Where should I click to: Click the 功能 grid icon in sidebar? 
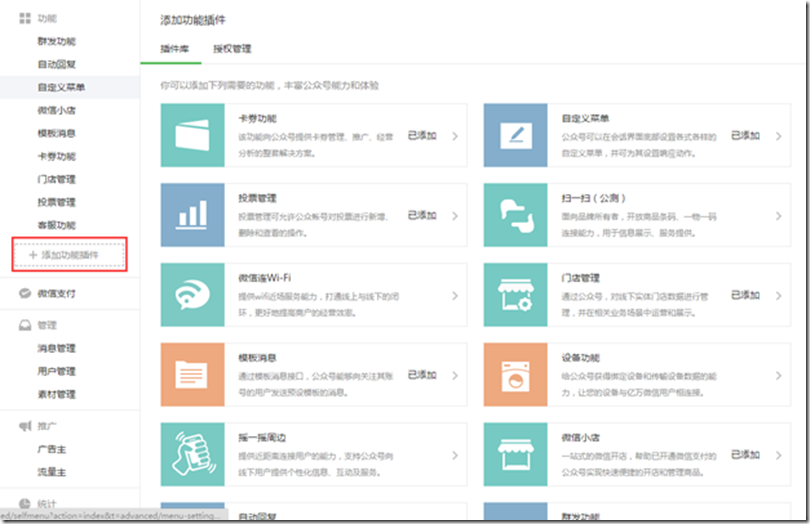click(25, 19)
